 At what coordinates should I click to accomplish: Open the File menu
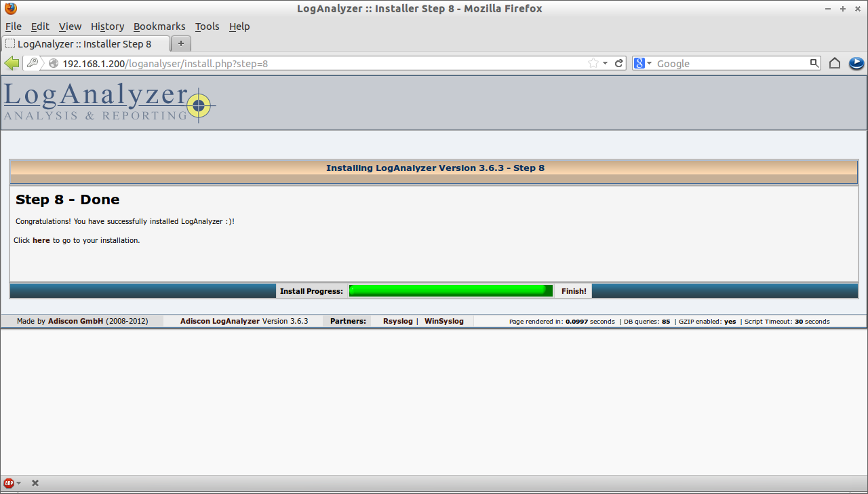coord(14,26)
